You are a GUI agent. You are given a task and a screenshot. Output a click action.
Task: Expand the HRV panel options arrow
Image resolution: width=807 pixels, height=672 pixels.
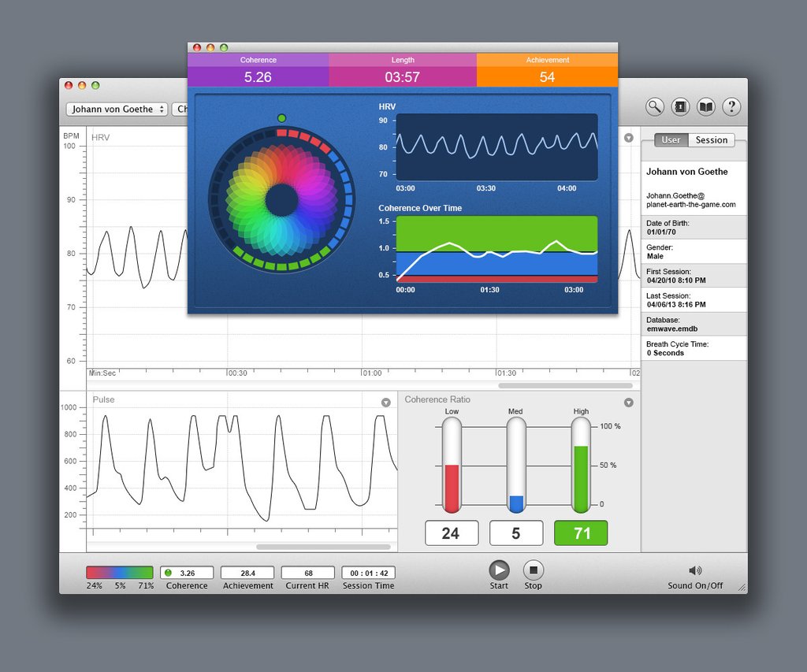(x=628, y=138)
